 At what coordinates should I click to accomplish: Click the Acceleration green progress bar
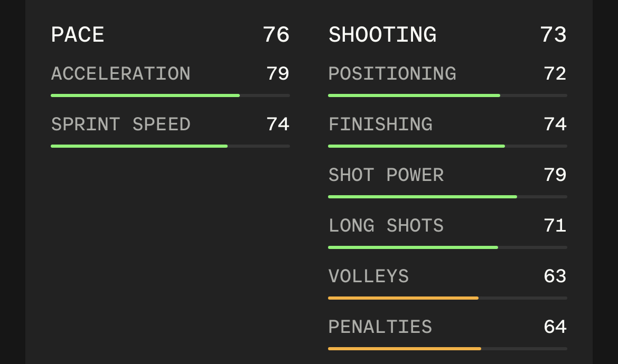(x=170, y=95)
